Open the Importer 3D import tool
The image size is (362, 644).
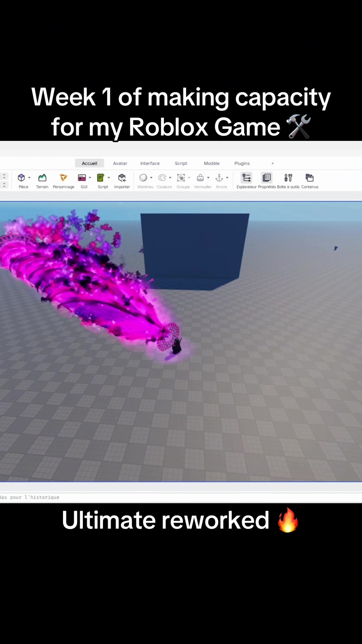click(x=122, y=178)
